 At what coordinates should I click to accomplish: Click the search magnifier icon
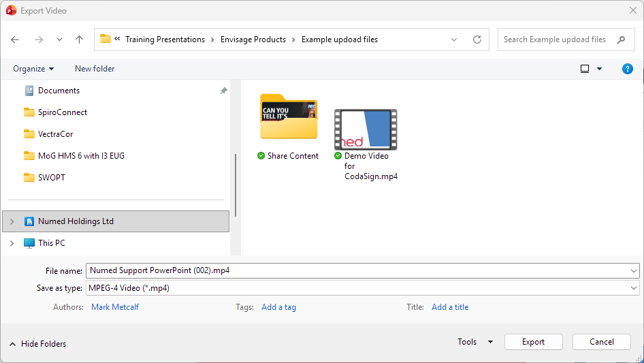621,40
